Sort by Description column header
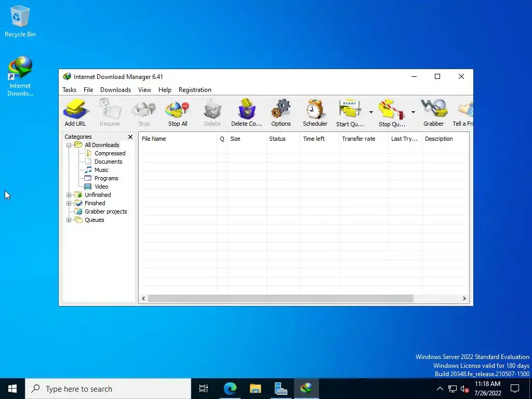Viewport: 532px width, 399px height. (446, 139)
